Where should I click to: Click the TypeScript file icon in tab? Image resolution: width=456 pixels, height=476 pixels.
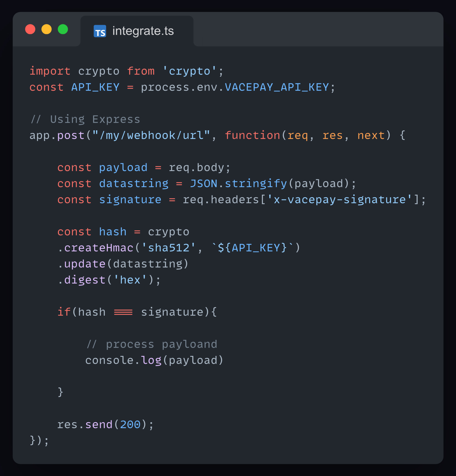pyautogui.click(x=100, y=31)
